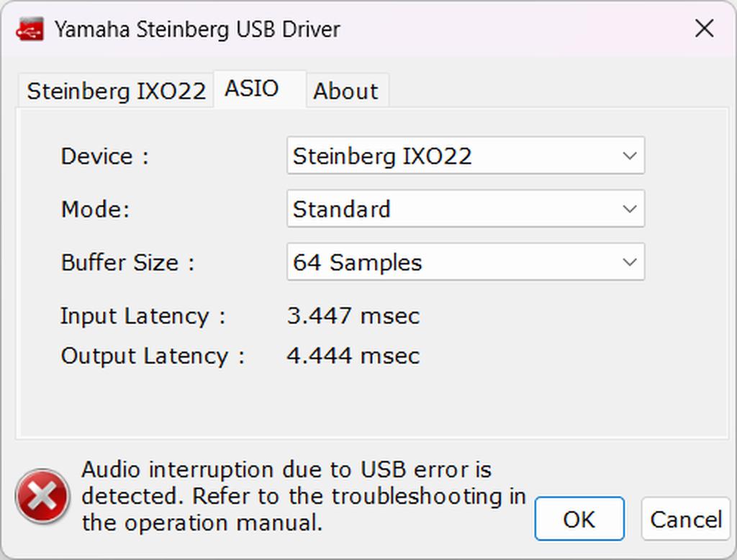Close the Yamaha Steinberg USB Driver window
The image size is (737, 560).
click(x=703, y=29)
